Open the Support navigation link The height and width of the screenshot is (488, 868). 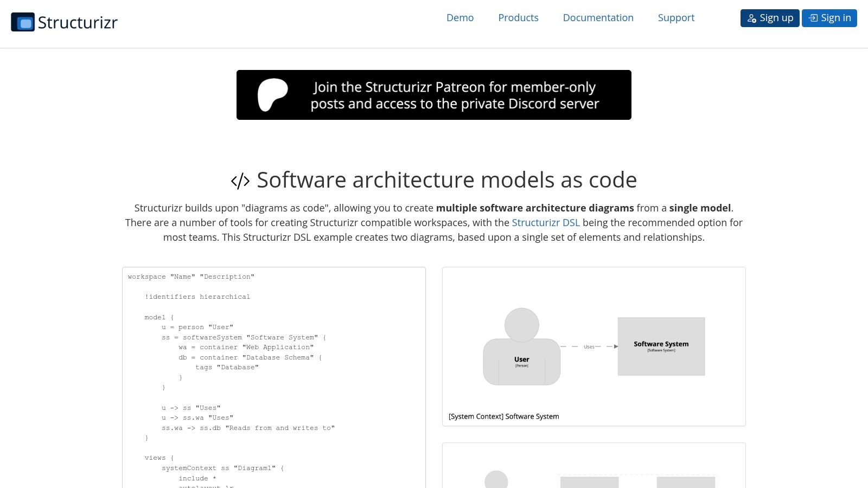[676, 18]
